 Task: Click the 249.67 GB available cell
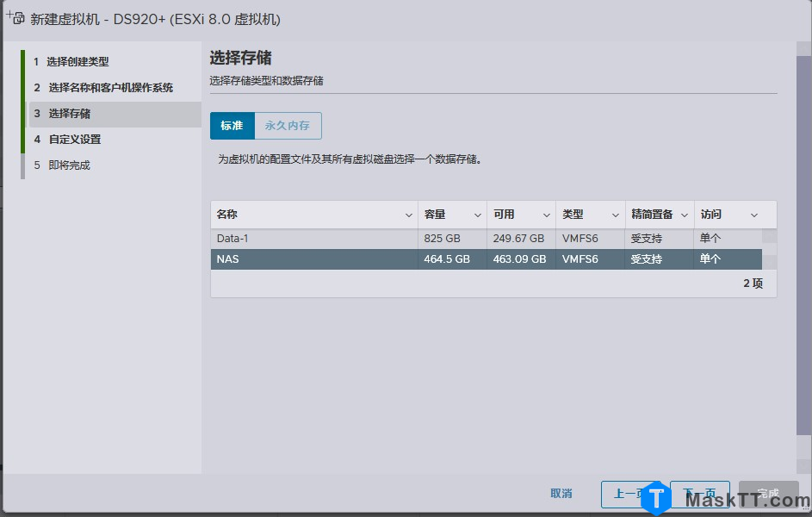click(x=518, y=239)
